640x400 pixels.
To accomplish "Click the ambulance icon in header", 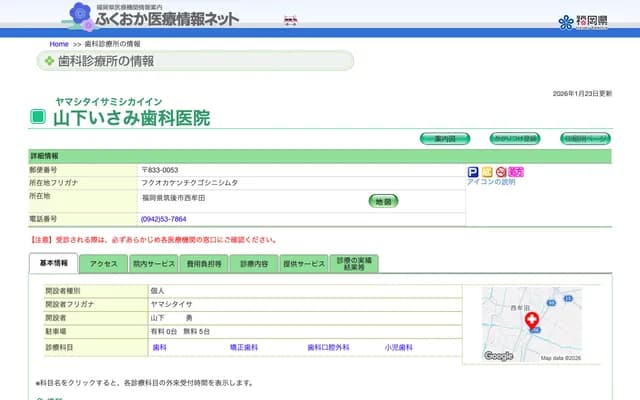I will (291, 19).
